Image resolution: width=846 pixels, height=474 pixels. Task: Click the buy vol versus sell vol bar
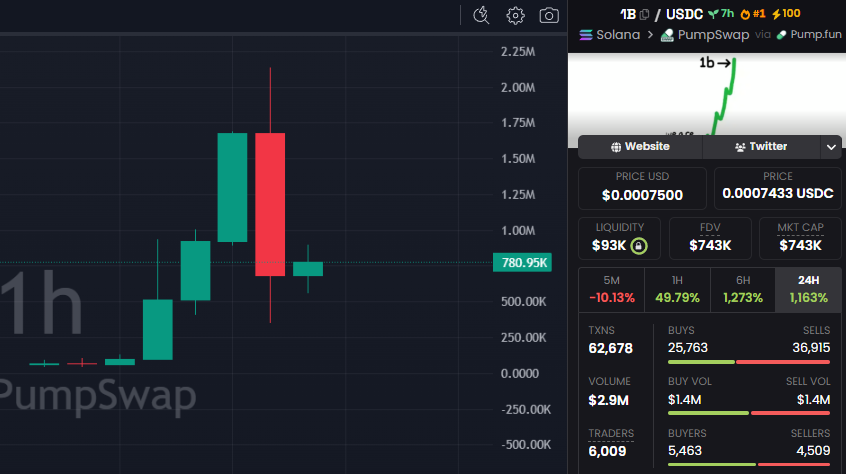pos(749,413)
